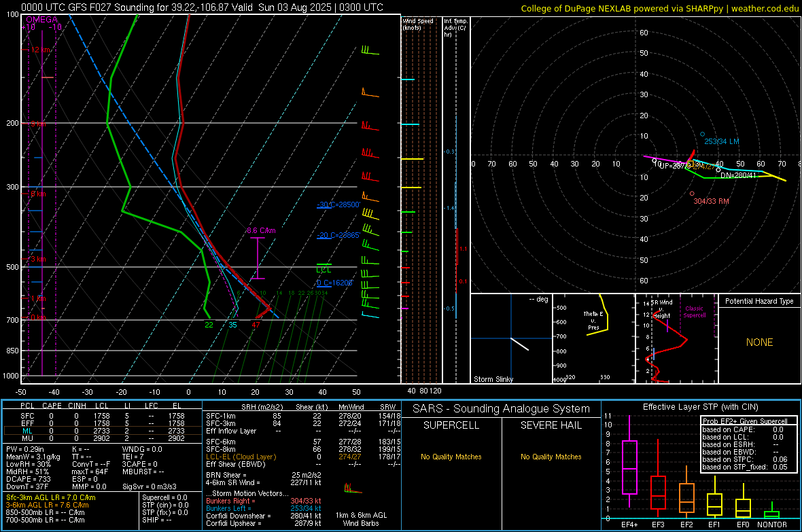This screenshot has width=802, height=532.
Task: Click the -20 C=23865' height label
Action: [x=338, y=235]
